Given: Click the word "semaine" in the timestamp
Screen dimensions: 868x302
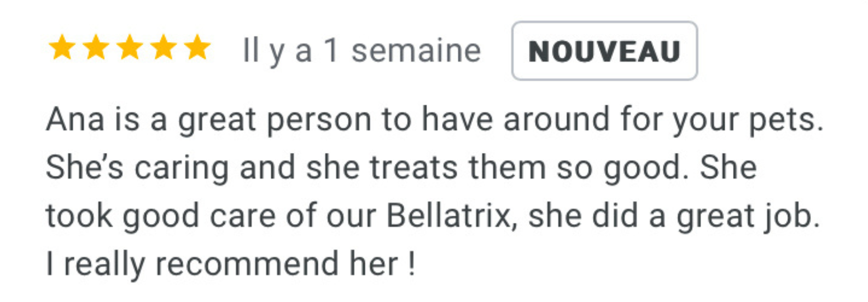Looking at the screenshot, I should (x=416, y=52).
